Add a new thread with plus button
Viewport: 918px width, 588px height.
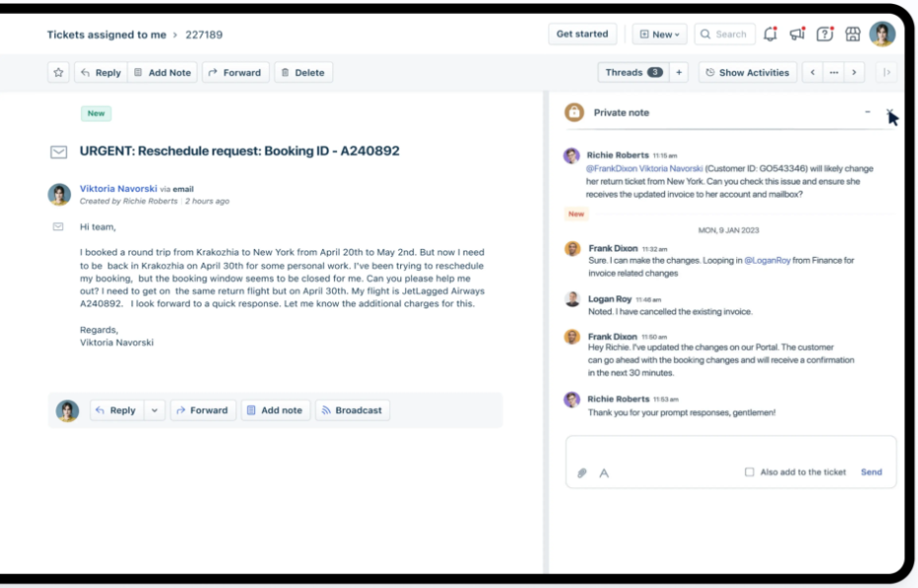point(679,72)
